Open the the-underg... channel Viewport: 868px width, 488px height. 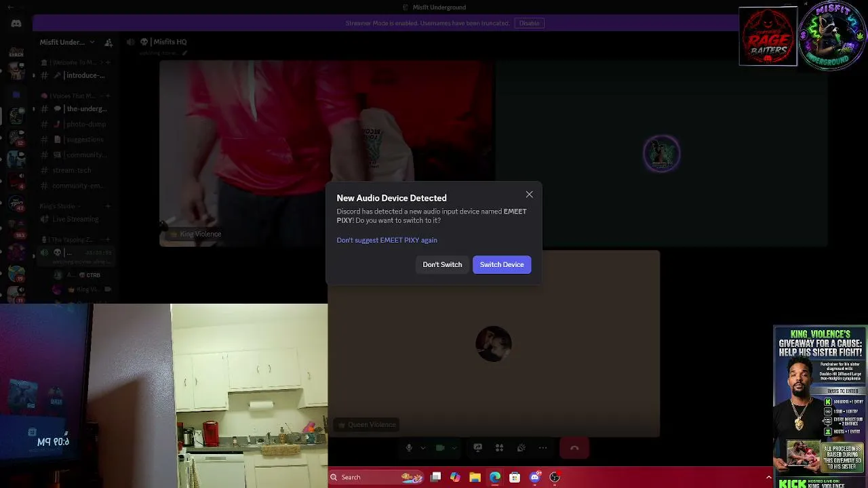point(75,108)
